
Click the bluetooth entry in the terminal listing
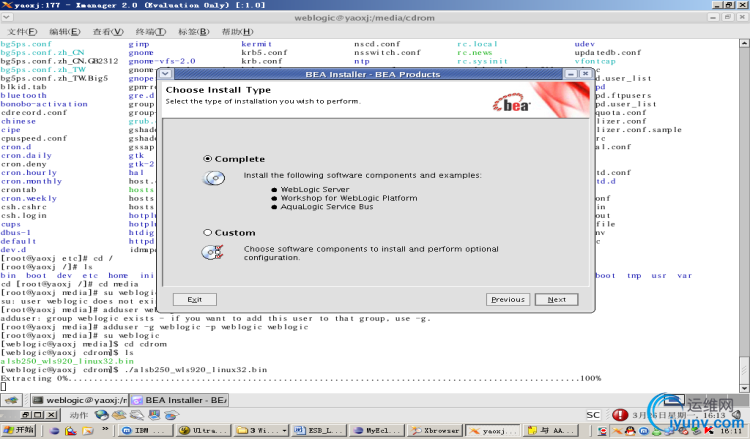tap(23, 95)
